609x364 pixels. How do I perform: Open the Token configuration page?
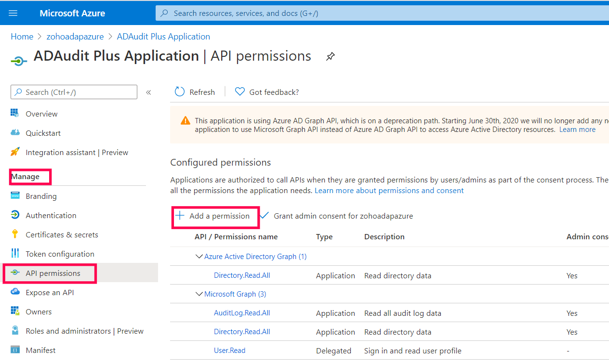60,254
